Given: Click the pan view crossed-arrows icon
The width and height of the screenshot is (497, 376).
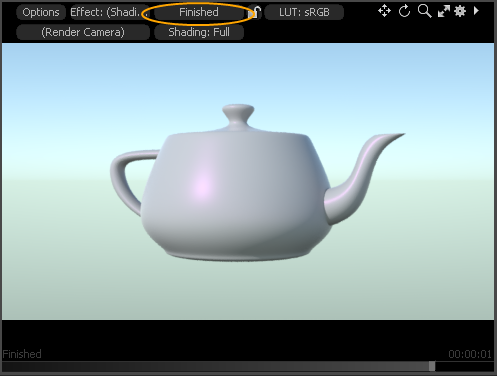Looking at the screenshot, I should 384,11.
